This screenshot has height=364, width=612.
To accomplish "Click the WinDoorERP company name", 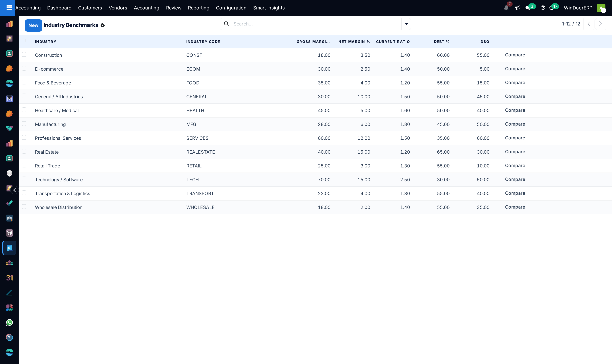I will point(578,8).
